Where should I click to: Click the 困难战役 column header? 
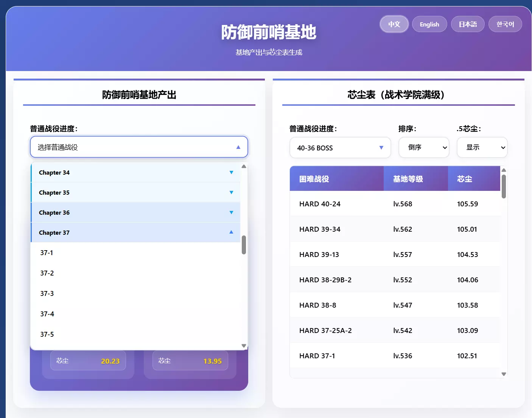[x=336, y=178]
